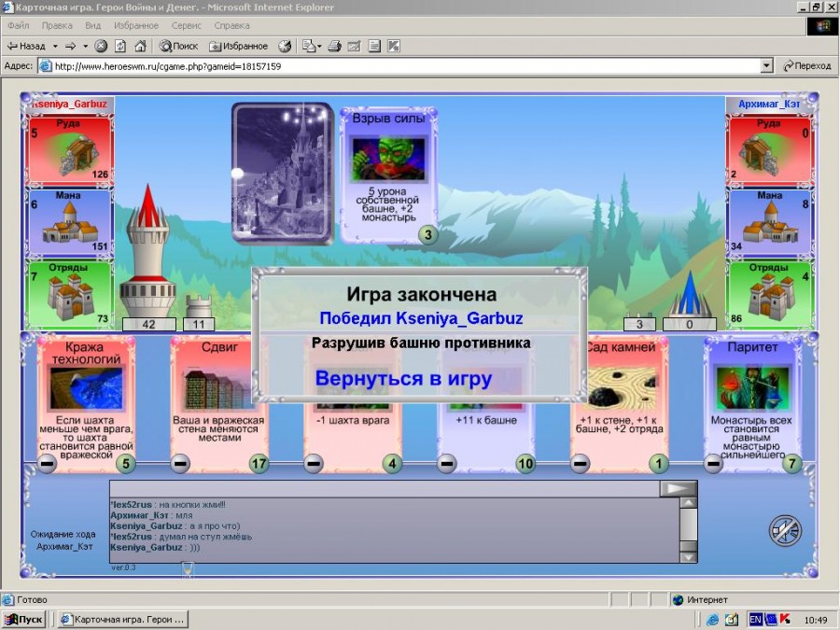Discard the Кража технологий card with its minus button
This screenshot has height=630, width=840.
(x=47, y=463)
